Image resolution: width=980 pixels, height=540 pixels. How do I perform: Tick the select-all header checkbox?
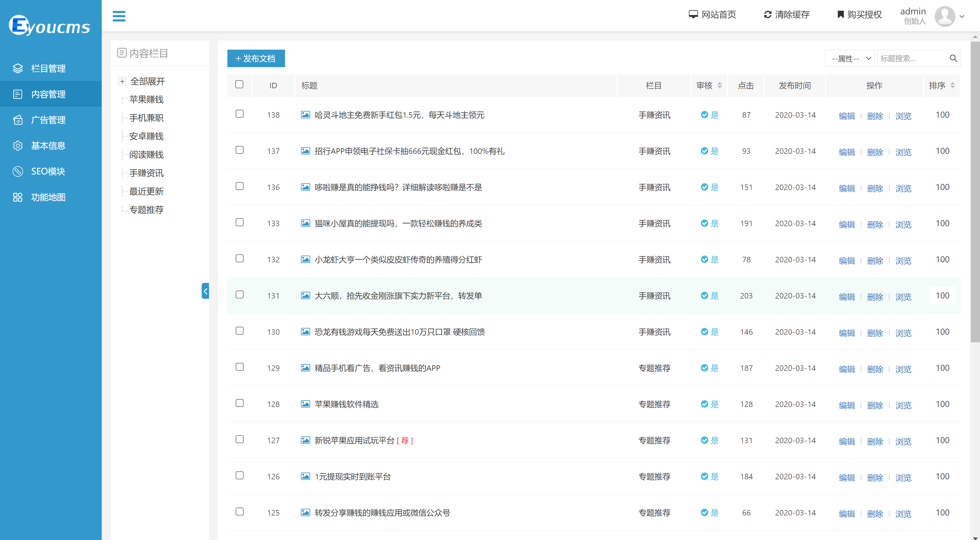[x=239, y=85]
